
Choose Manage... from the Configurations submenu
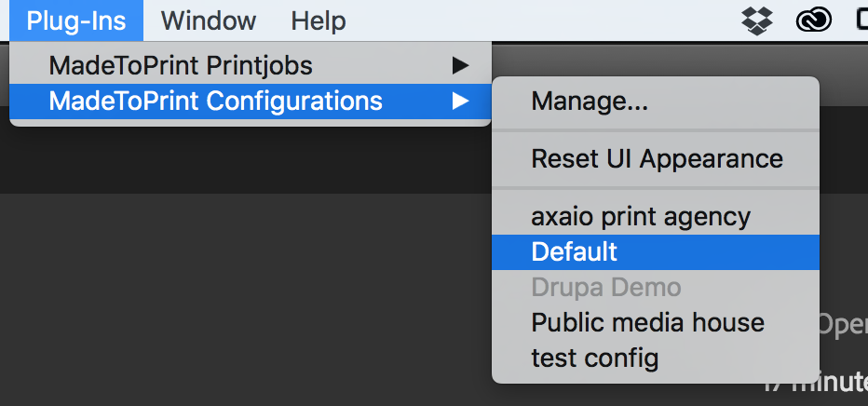pyautogui.click(x=656, y=101)
